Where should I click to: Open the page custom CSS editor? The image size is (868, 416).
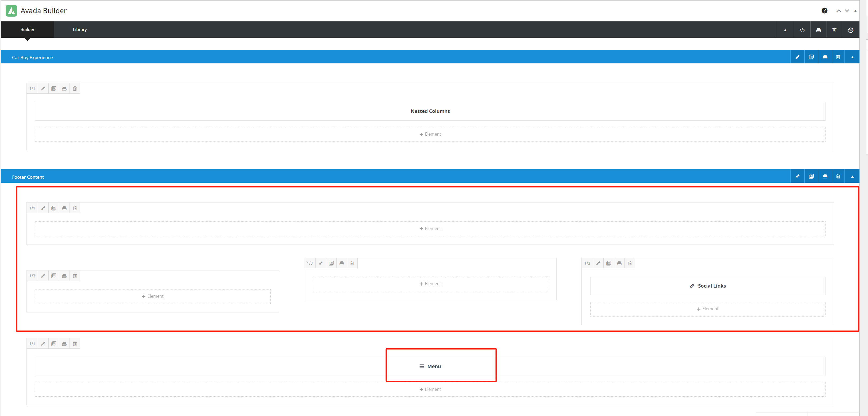pyautogui.click(x=802, y=30)
